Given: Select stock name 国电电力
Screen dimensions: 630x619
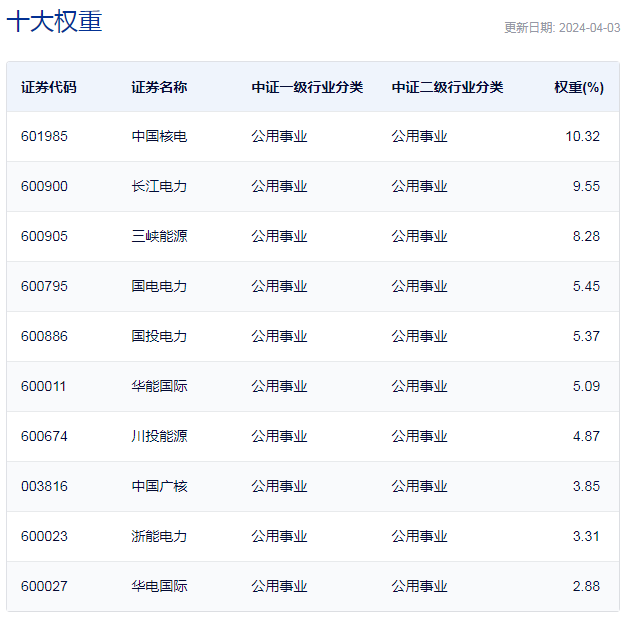Looking at the screenshot, I should click(159, 286).
